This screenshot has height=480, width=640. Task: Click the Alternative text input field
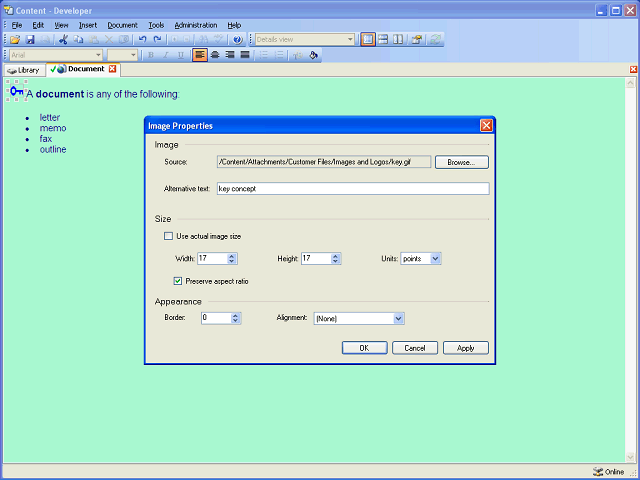[353, 189]
